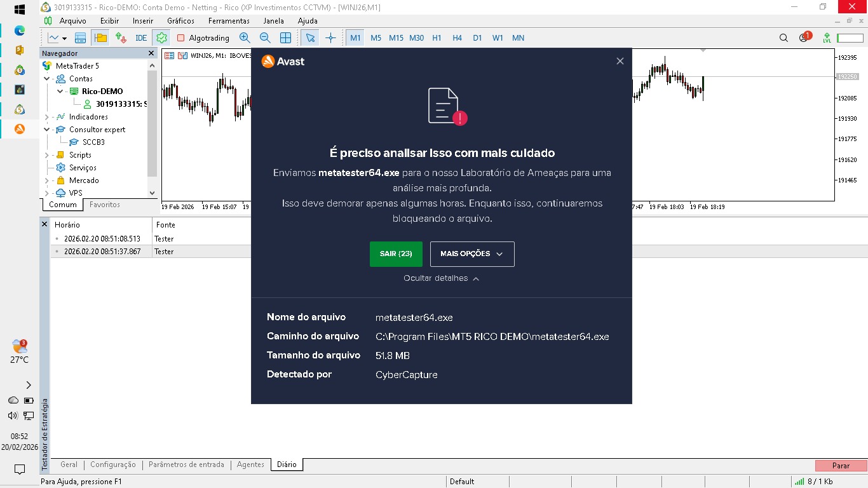Open the search magnifier in toolbar
This screenshot has width=868, height=488.
click(783, 37)
